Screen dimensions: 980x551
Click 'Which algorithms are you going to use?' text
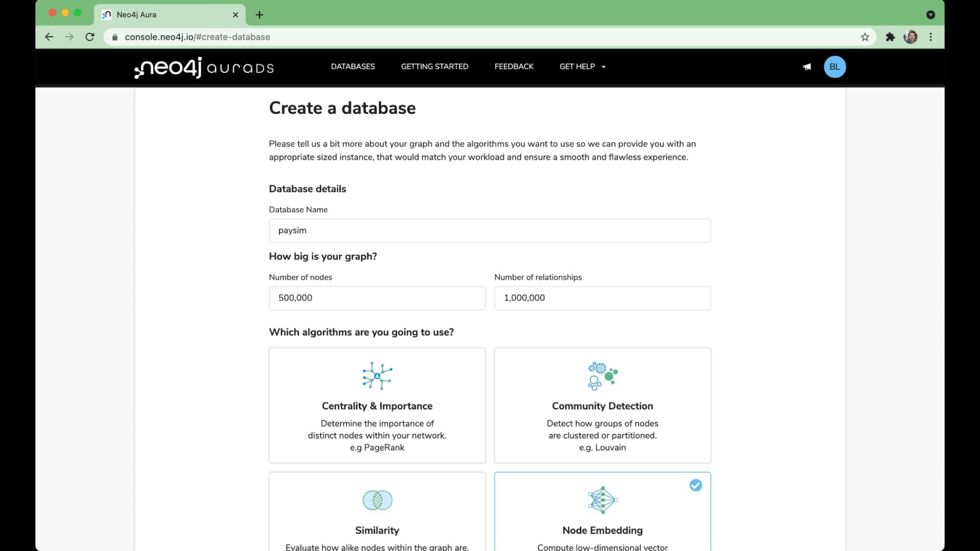[x=361, y=332]
